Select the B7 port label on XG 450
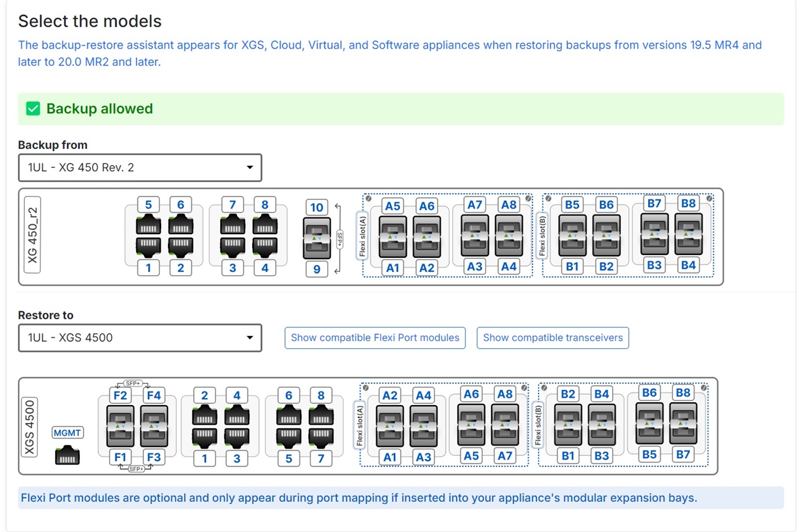 pos(654,203)
